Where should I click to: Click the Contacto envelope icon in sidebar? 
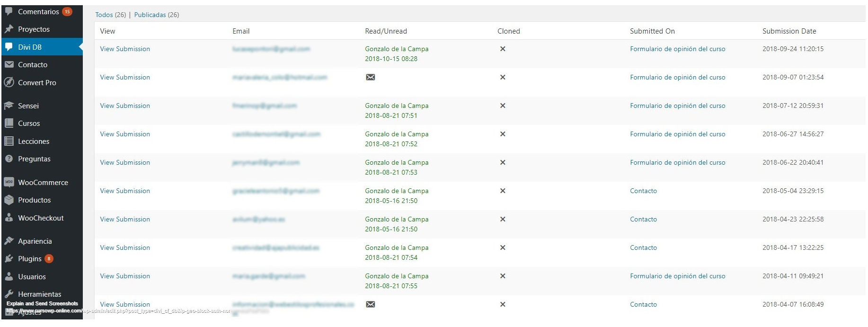(x=9, y=64)
